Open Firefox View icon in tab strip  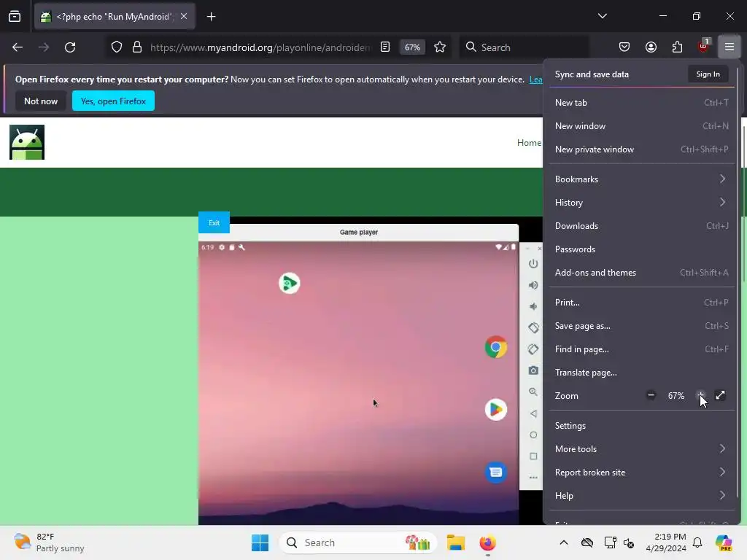tap(15, 17)
